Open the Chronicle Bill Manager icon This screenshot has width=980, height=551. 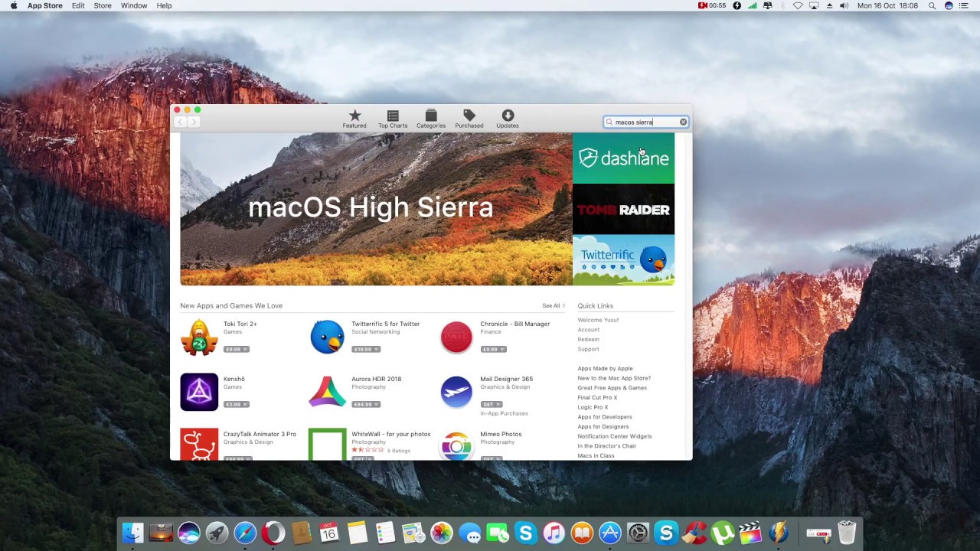tap(456, 337)
